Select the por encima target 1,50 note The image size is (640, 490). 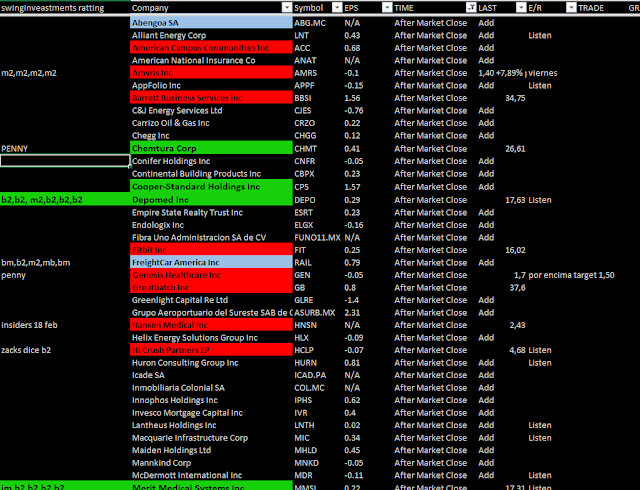[x=571, y=275]
